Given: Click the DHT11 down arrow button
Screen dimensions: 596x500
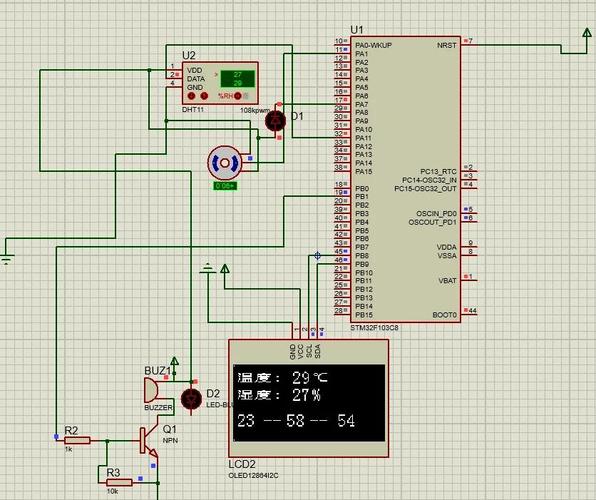Looking at the screenshot, I should (x=192, y=96).
